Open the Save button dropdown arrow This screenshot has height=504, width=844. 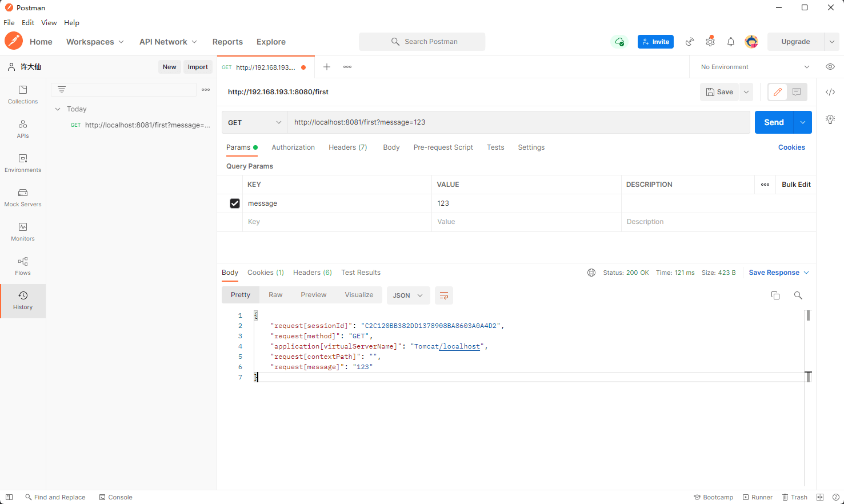[x=746, y=92]
